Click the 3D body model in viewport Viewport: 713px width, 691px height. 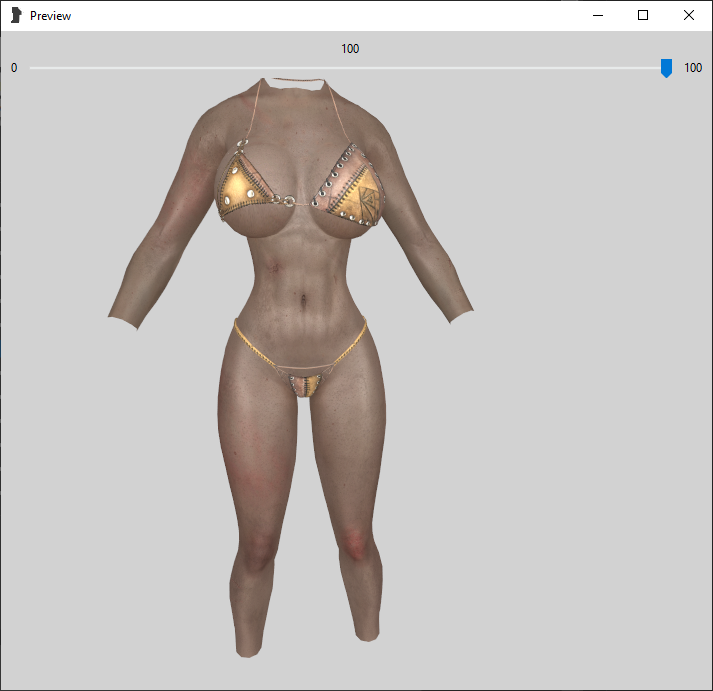pyautogui.click(x=291, y=367)
